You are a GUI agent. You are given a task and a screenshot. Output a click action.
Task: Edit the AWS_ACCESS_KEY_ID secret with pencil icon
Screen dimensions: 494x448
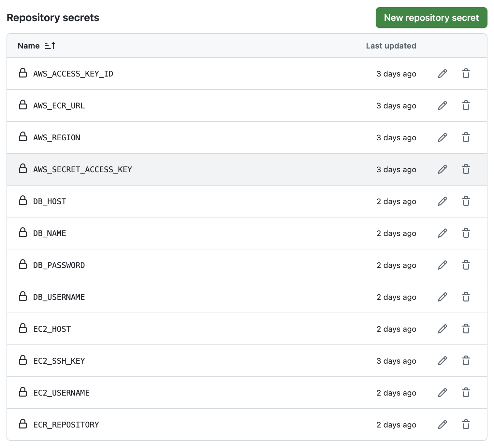click(x=442, y=74)
